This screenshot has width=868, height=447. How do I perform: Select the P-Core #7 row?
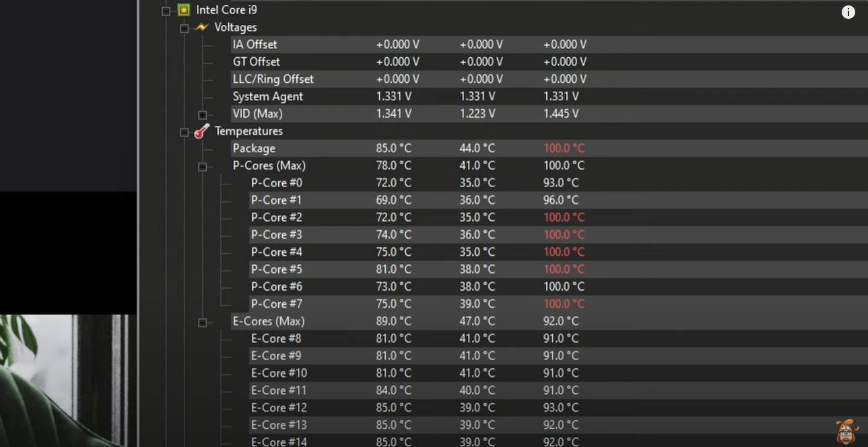558,304
